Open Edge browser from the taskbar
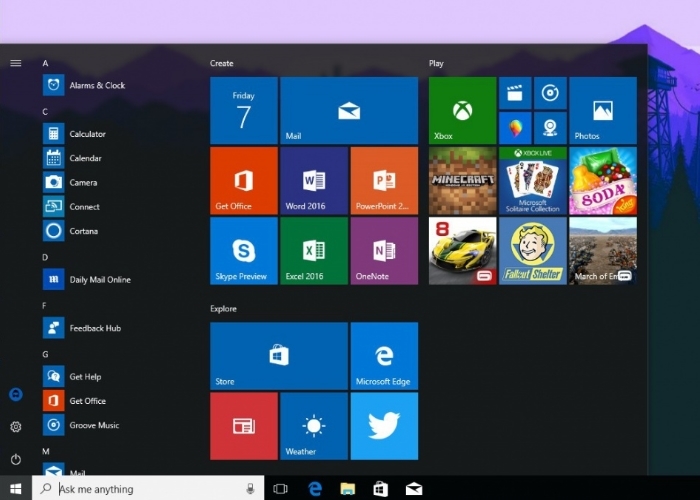 (x=315, y=489)
